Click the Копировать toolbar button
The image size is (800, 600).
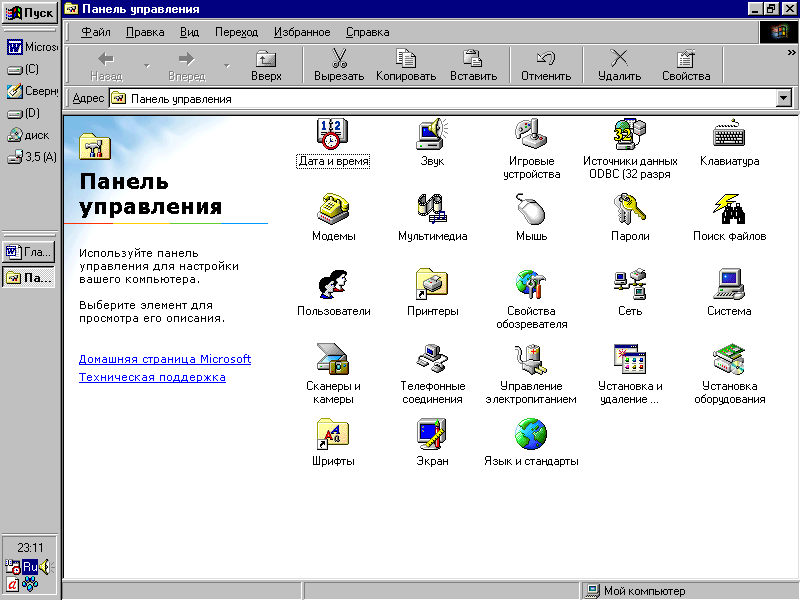coord(406,65)
